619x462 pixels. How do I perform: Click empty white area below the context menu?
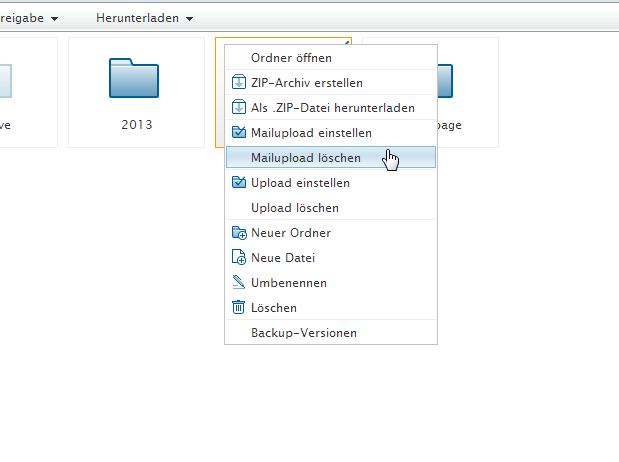pos(330,400)
